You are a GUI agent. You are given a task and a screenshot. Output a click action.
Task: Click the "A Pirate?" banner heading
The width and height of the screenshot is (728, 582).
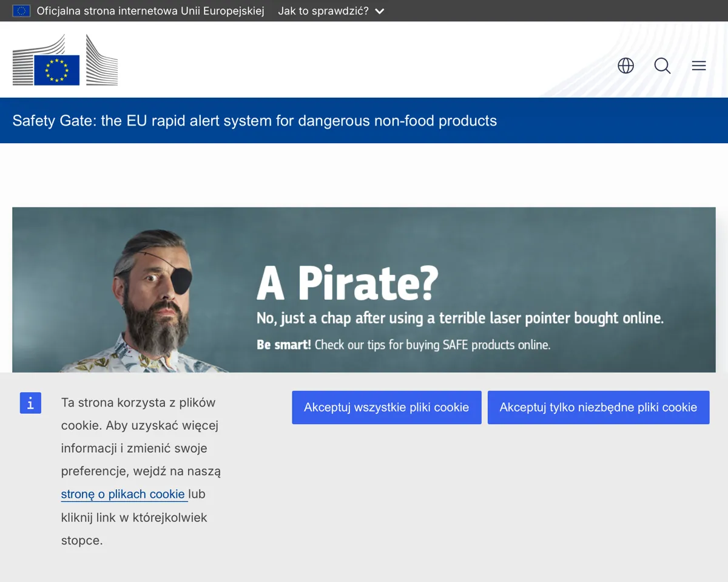347,283
